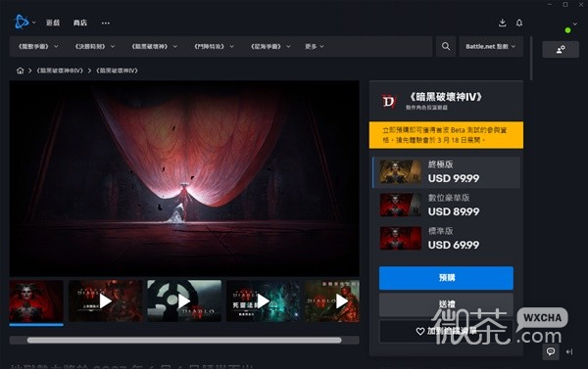The height and width of the screenshot is (369, 588).
Task: Open the downloads icon
Action: pos(503,23)
